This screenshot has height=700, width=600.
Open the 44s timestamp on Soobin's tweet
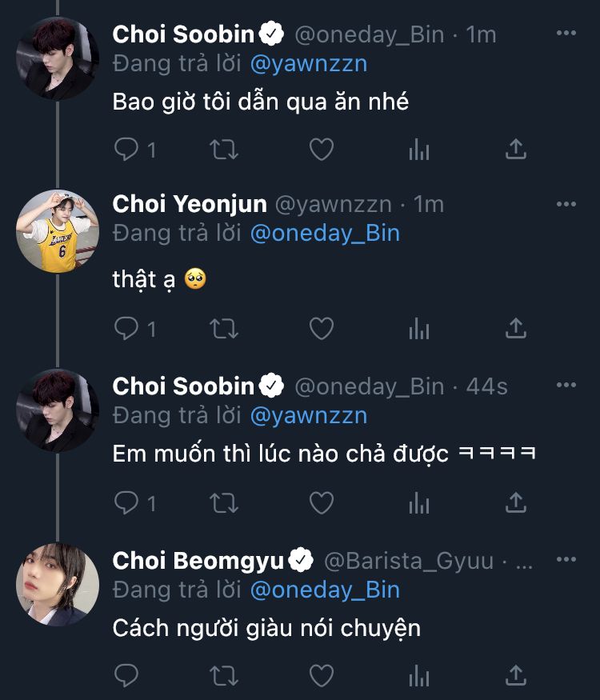tap(486, 386)
